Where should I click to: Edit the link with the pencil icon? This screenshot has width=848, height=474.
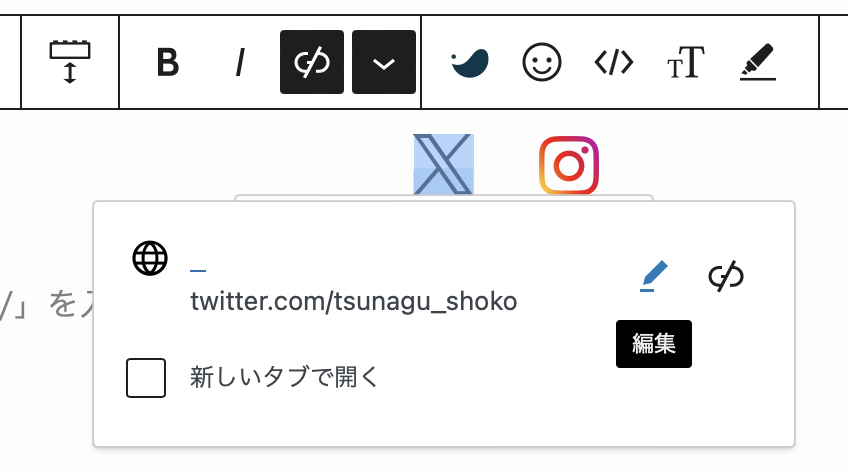pos(654,275)
